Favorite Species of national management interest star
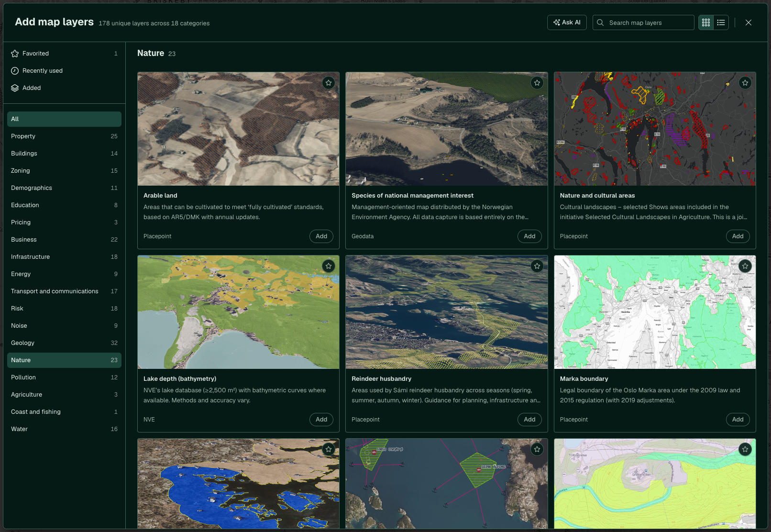This screenshot has height=532, width=771. (x=537, y=83)
